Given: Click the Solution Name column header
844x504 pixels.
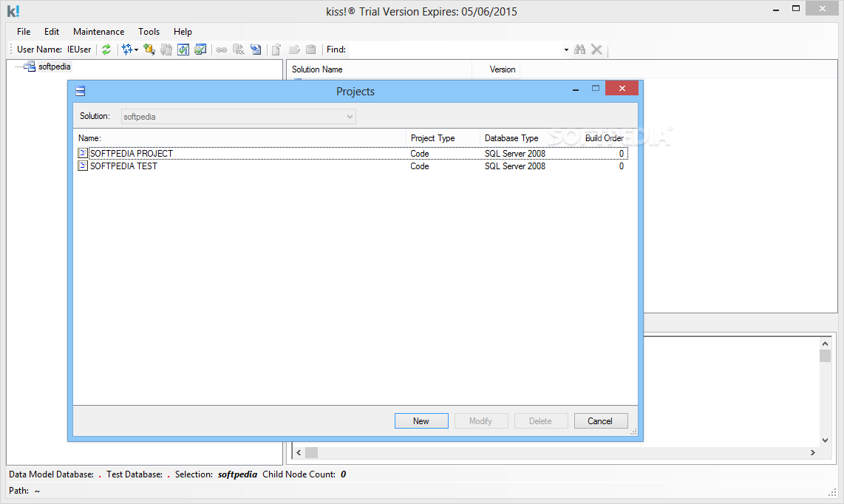Looking at the screenshot, I should coord(379,69).
